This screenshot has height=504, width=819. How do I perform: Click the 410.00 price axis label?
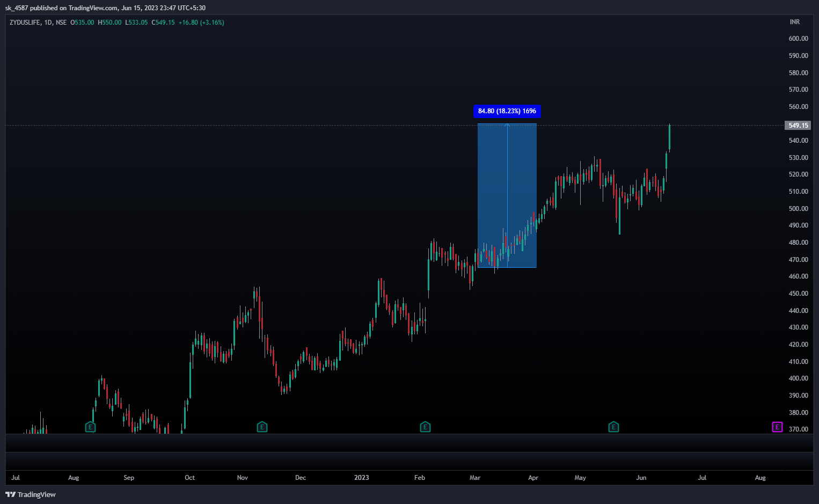pyautogui.click(x=798, y=362)
